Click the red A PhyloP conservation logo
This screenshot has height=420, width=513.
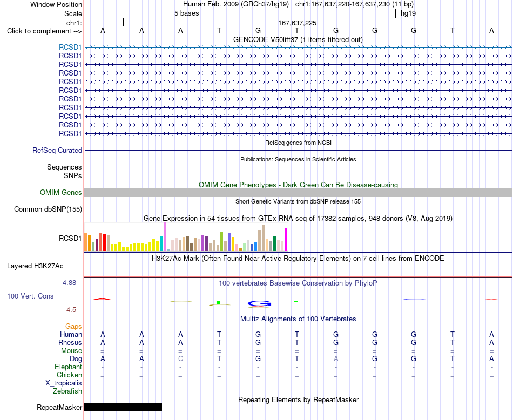[x=102, y=299]
